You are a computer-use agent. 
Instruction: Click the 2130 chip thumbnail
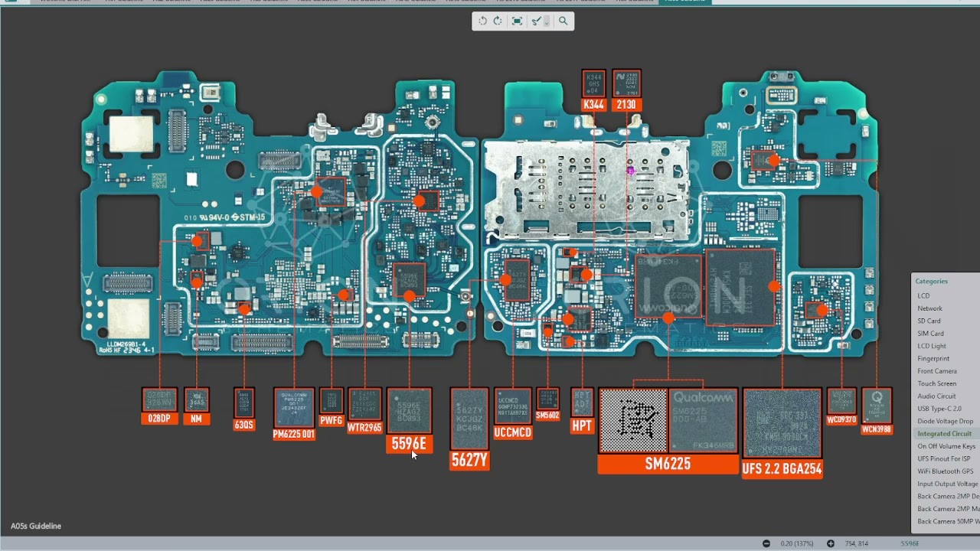tap(626, 83)
